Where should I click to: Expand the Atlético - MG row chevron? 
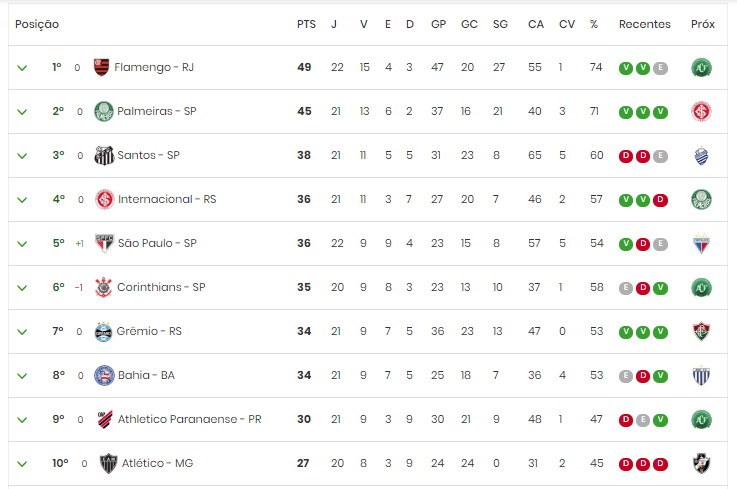click(x=22, y=464)
